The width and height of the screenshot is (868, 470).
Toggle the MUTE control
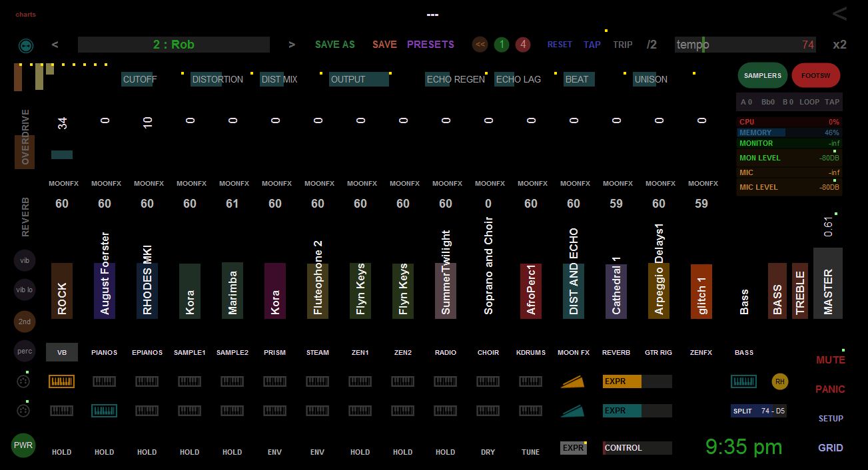[830, 360]
